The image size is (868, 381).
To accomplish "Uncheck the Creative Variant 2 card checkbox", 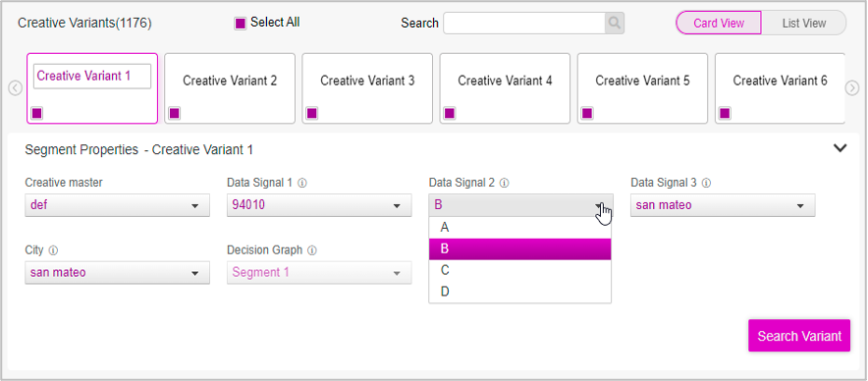I will click(175, 113).
